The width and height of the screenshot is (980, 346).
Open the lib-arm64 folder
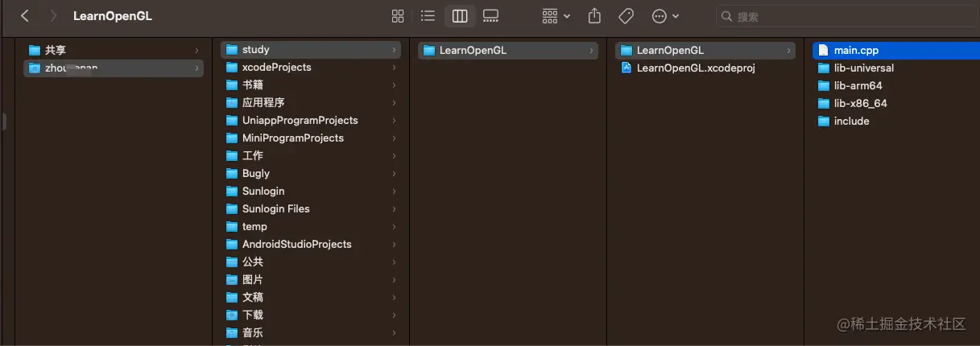[x=858, y=86]
